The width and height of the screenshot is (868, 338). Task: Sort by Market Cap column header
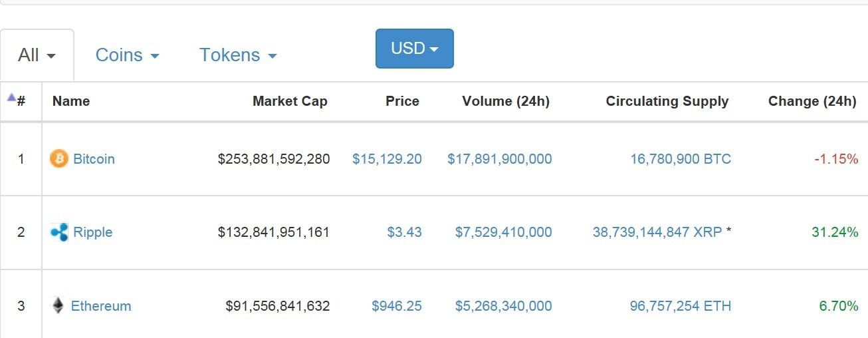[x=290, y=101]
